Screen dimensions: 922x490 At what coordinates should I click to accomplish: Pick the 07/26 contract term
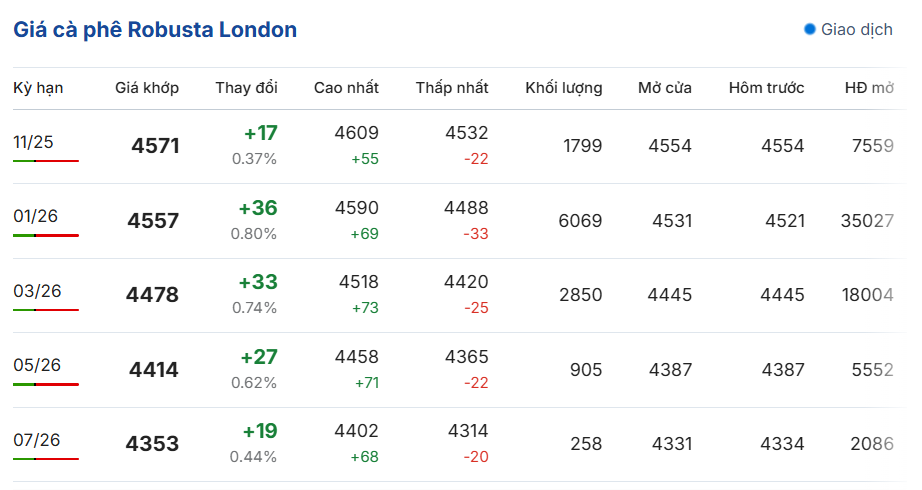pos(37,440)
